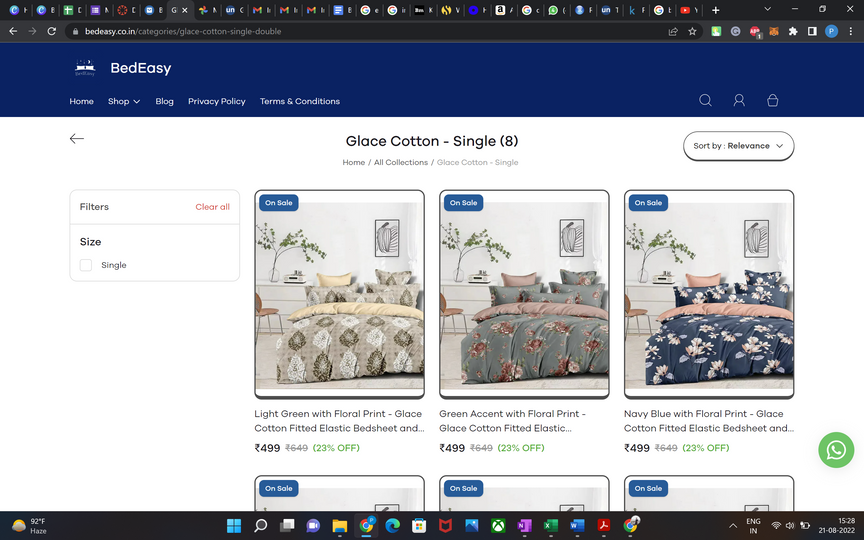Click the BedEasy logo icon
The image size is (864, 540).
[85, 68]
